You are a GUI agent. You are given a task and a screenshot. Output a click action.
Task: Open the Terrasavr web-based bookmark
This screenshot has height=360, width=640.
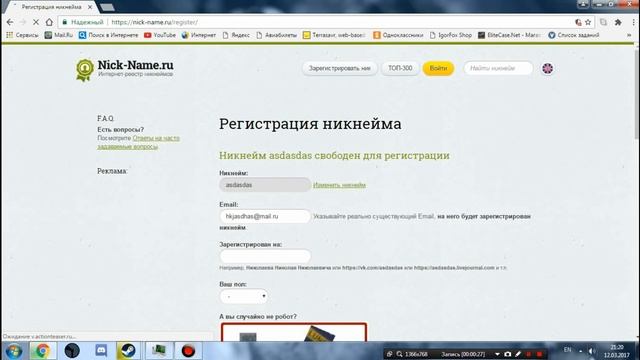(x=334, y=35)
